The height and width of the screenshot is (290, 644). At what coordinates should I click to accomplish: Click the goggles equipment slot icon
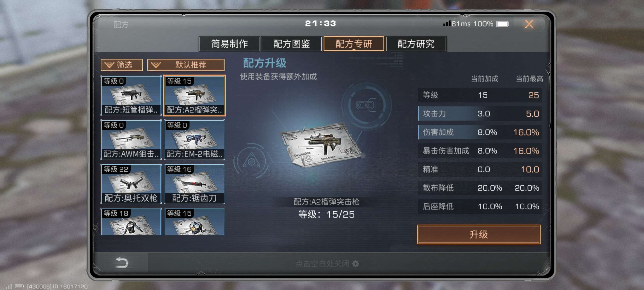click(366, 105)
